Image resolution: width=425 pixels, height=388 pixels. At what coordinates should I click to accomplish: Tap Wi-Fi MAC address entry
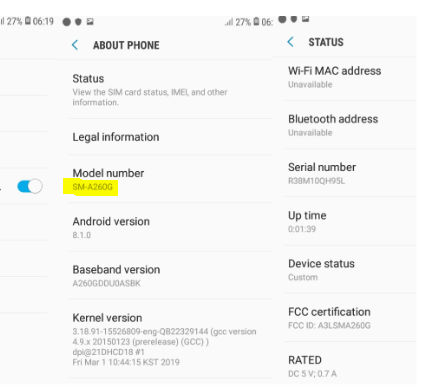pyautogui.click(x=350, y=77)
